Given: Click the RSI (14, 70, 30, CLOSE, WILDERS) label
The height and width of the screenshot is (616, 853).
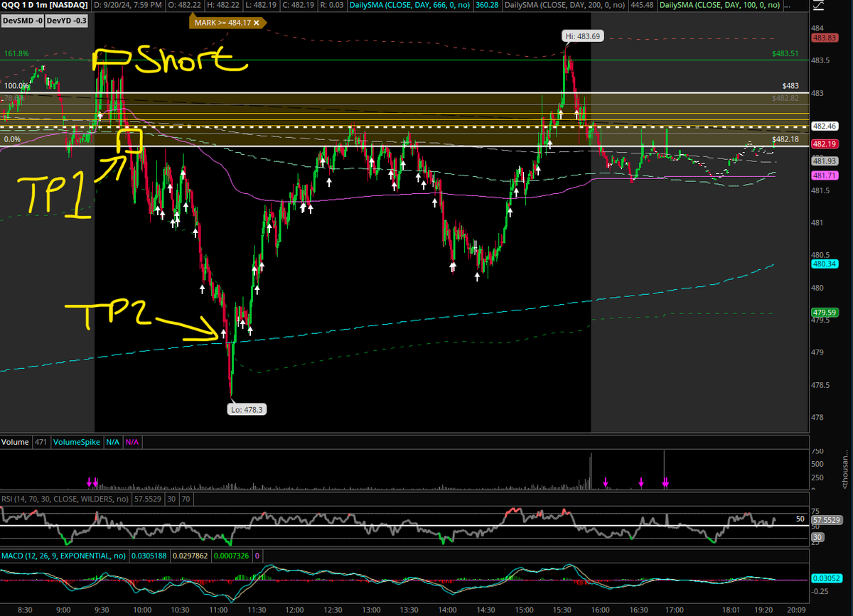Looking at the screenshot, I should [67, 499].
